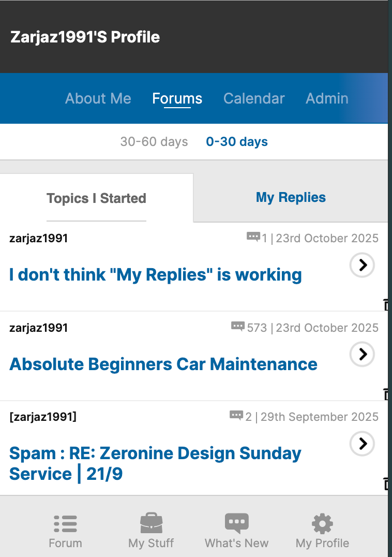The height and width of the screenshot is (557, 392).
Task: Select the Topics I Started tab
Action: pyautogui.click(x=96, y=198)
